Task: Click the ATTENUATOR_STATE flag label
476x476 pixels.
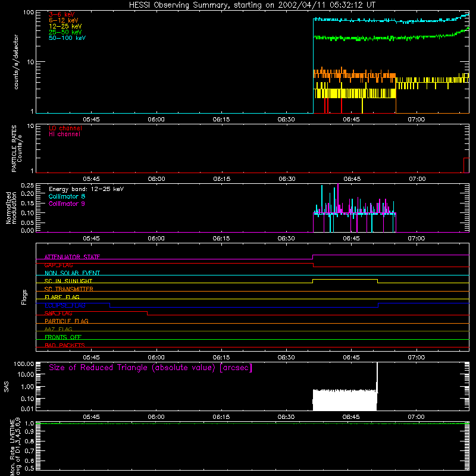Action: 72,257
